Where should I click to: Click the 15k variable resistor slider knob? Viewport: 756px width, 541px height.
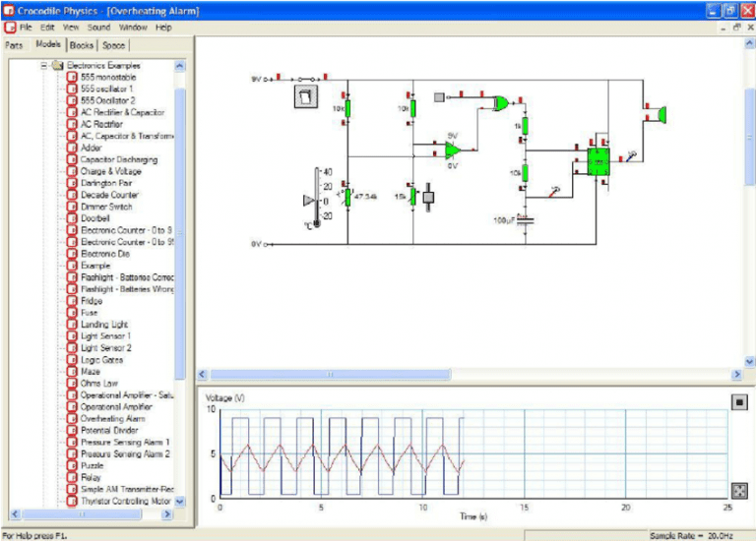coord(428,197)
